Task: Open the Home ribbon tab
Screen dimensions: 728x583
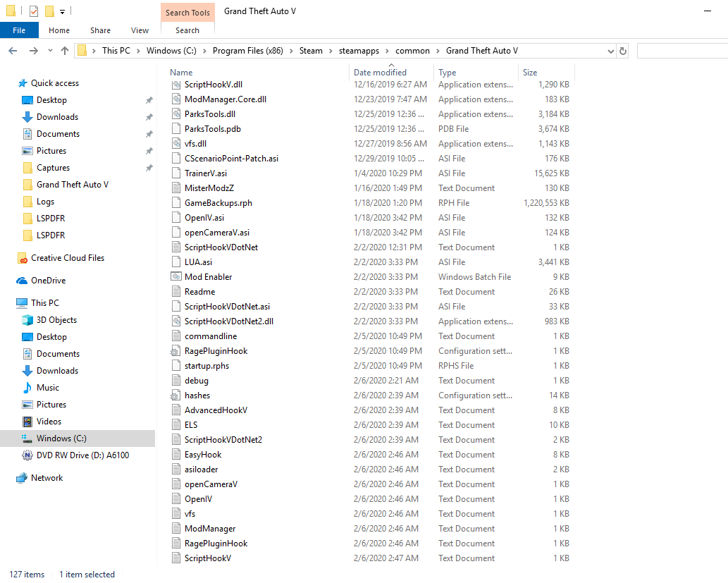Action: coord(59,30)
